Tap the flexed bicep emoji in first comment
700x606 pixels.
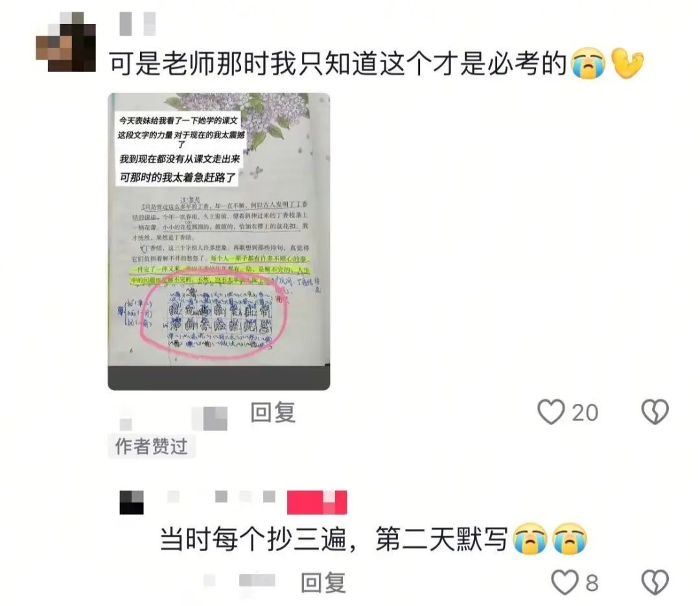pyautogui.click(x=627, y=63)
